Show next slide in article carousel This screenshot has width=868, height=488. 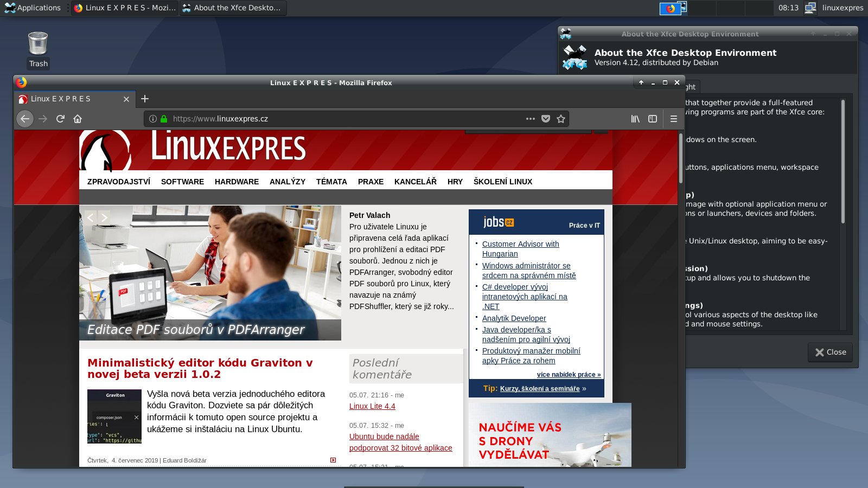104,217
